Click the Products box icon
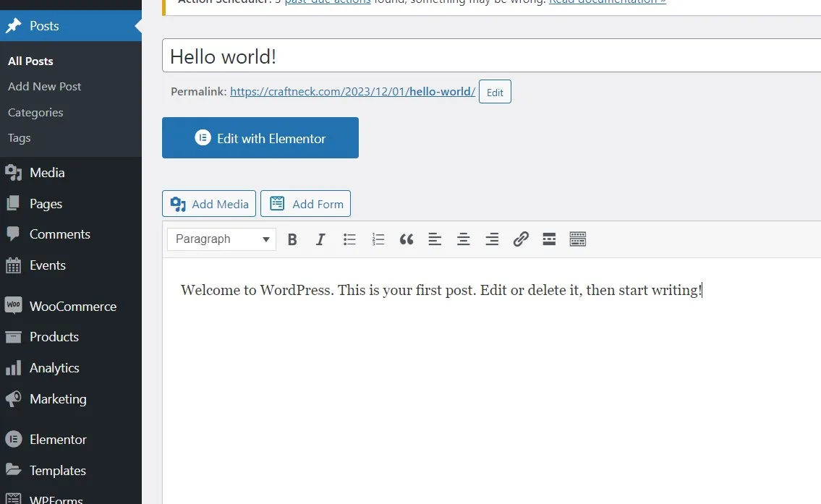 pyautogui.click(x=14, y=337)
